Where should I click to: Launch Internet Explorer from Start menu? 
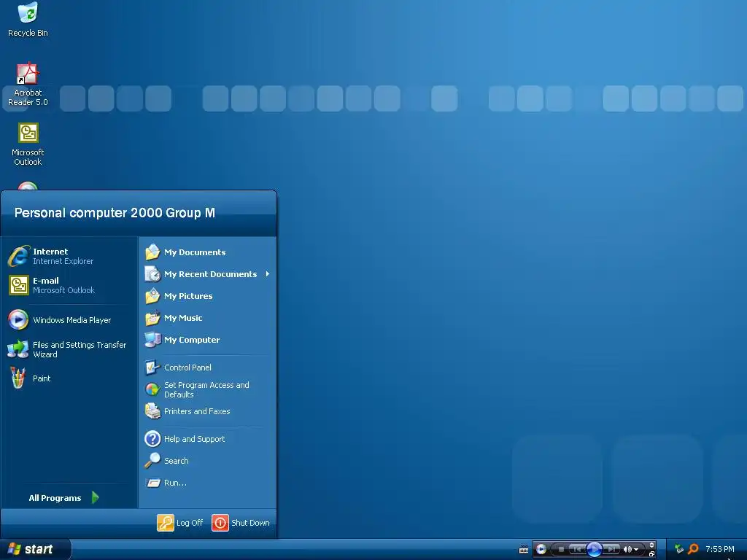tap(69, 256)
